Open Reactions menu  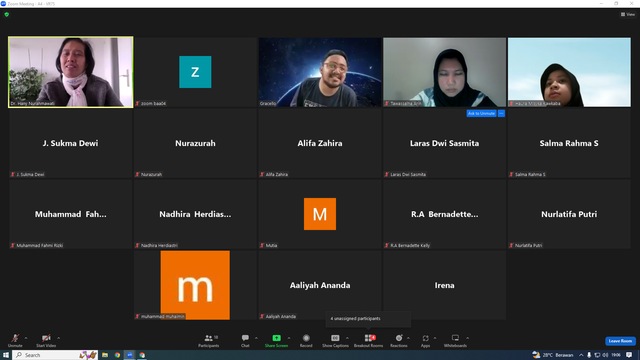click(398, 340)
